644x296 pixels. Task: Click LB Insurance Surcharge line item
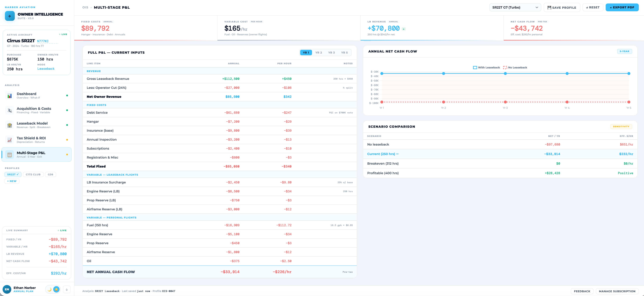click(219, 182)
